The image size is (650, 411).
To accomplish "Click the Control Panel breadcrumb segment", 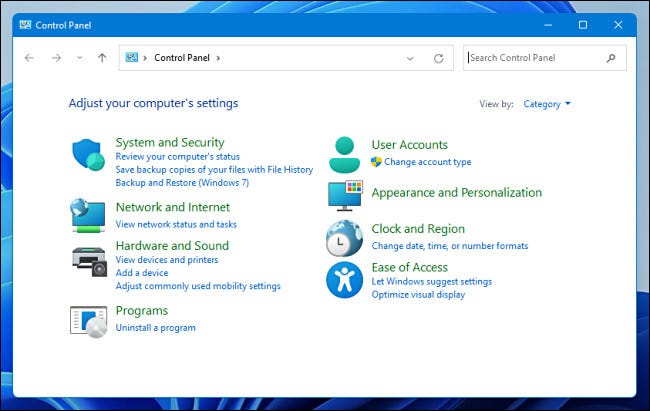I will click(180, 58).
